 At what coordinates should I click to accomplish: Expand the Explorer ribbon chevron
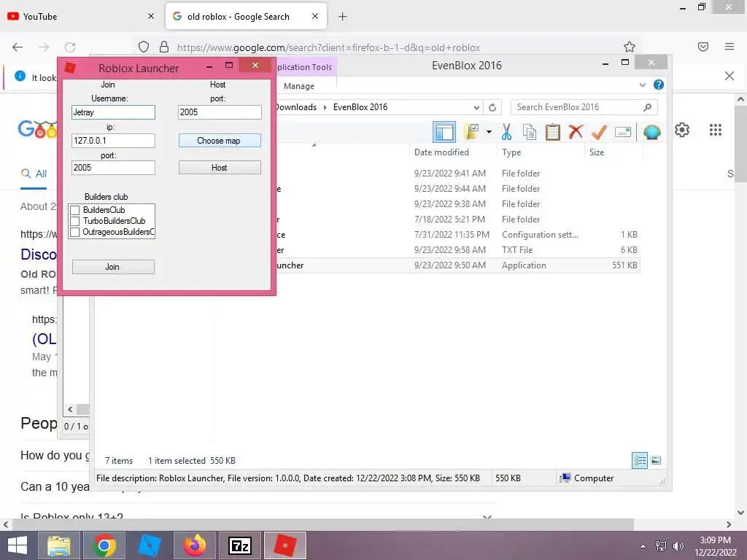pyautogui.click(x=642, y=85)
